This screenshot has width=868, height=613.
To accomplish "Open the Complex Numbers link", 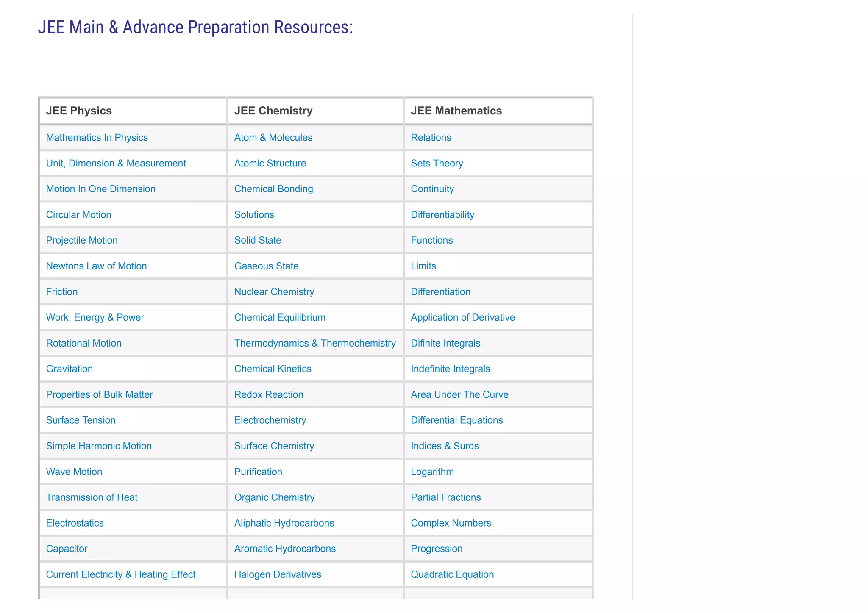I will (451, 523).
